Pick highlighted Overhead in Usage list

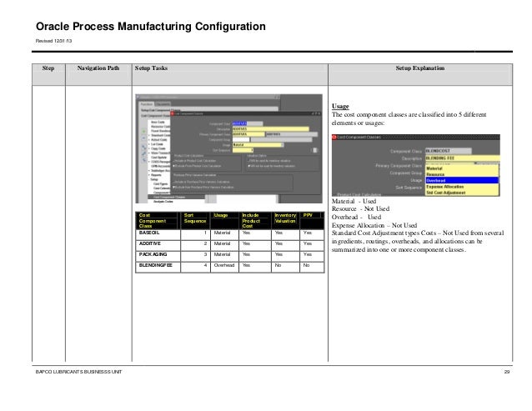pyautogui.click(x=462, y=180)
